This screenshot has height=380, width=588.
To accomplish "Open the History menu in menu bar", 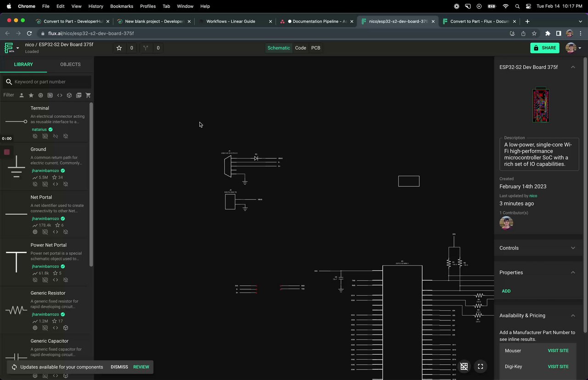I will coord(96,6).
